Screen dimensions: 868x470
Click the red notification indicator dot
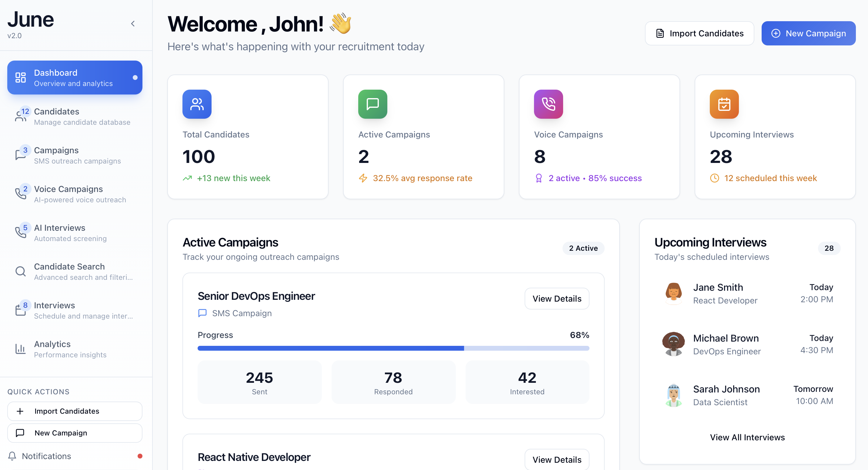[140, 456]
